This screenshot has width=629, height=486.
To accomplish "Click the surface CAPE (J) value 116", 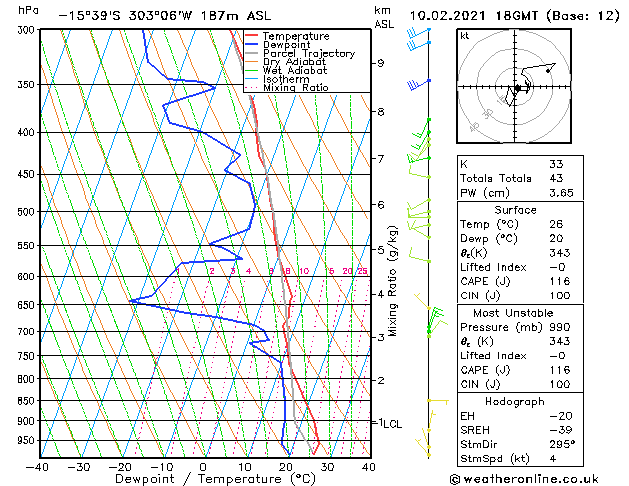I will (560, 281).
